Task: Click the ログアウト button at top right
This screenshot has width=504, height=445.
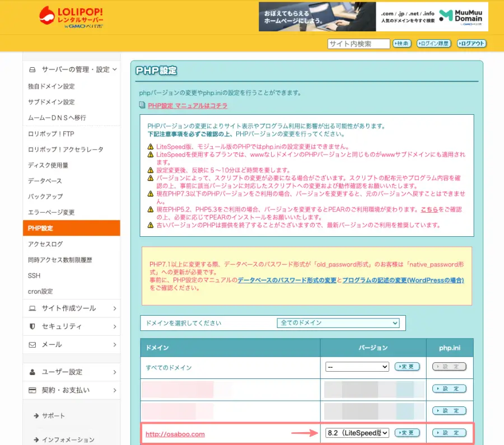Action: click(x=472, y=43)
